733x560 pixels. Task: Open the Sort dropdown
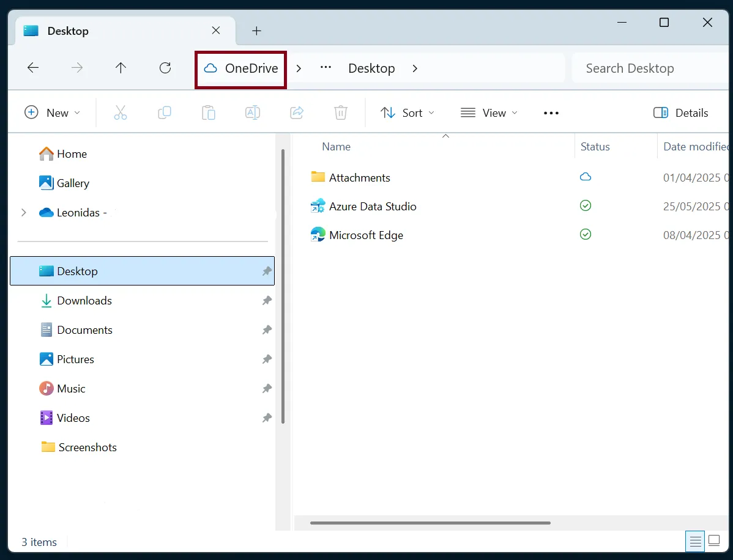[407, 113]
